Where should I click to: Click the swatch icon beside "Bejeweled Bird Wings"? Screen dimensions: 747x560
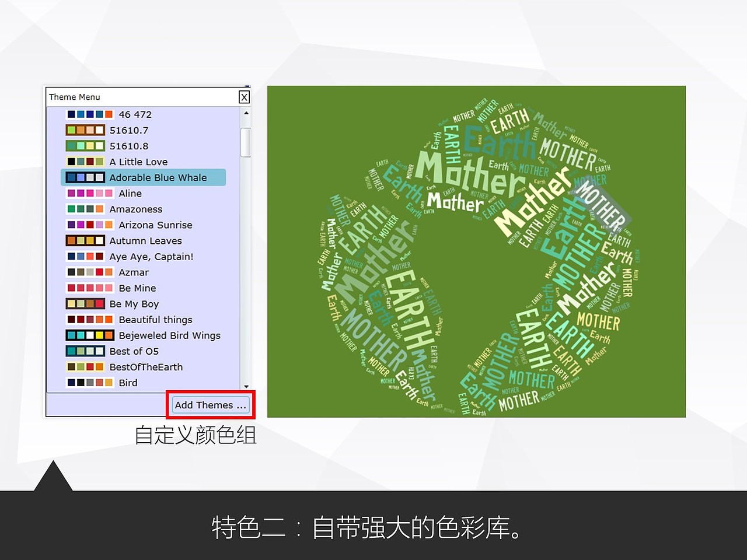pos(89,335)
